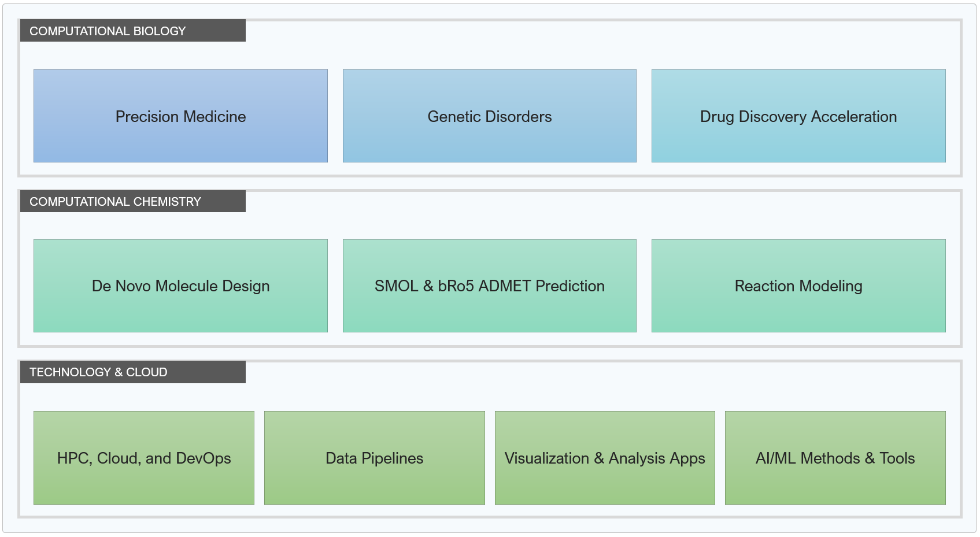Click De Novo Molecule Design

180,286
